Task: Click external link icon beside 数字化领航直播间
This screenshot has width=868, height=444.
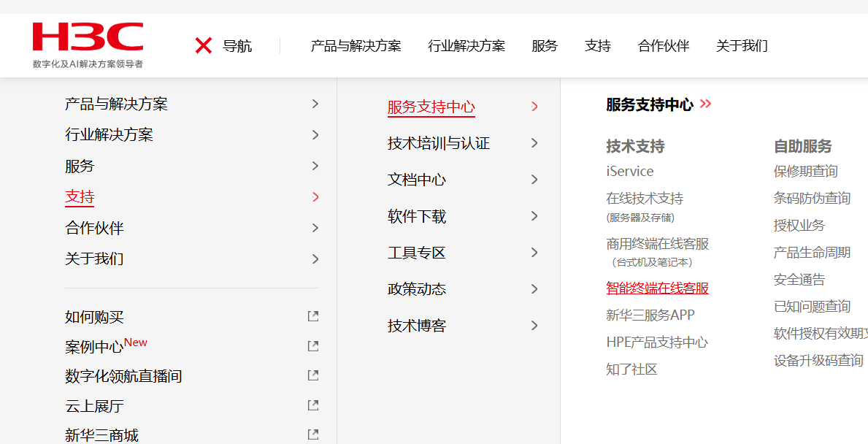Action: click(313, 375)
